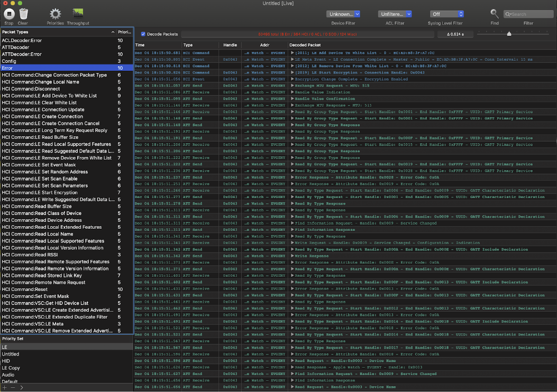Open the Device Filter dropdown
Image resolution: width=557 pixels, height=392 pixels.
coord(343,14)
